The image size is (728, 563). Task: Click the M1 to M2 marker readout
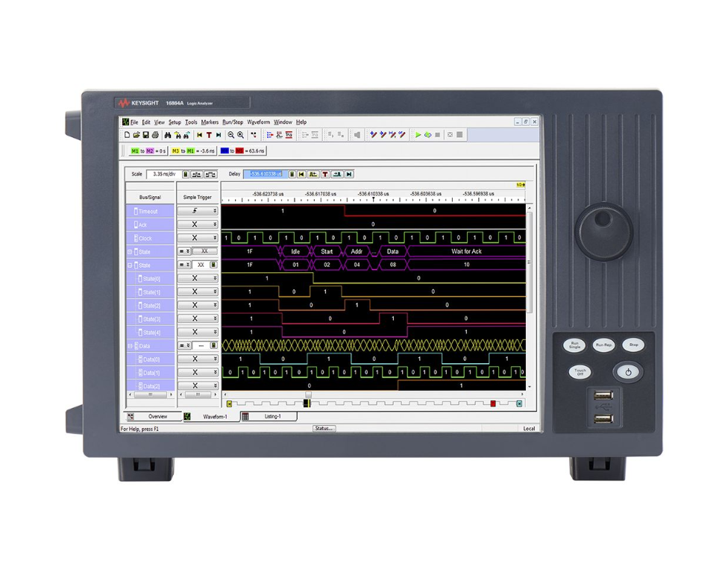[x=147, y=151]
